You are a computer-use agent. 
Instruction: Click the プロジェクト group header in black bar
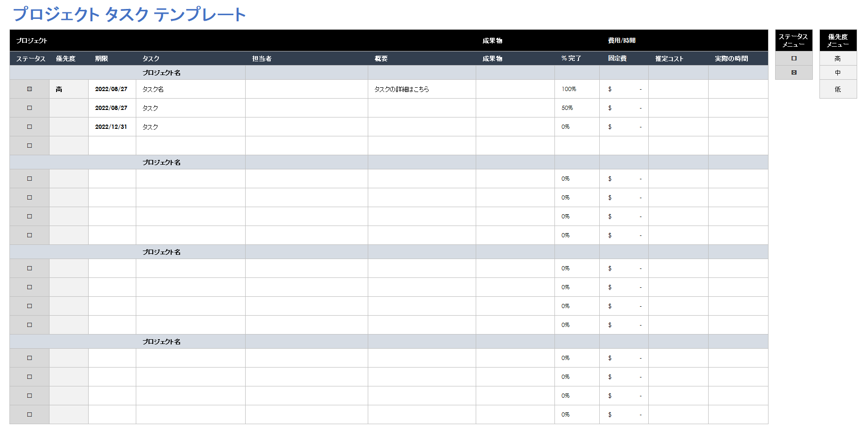32,41
